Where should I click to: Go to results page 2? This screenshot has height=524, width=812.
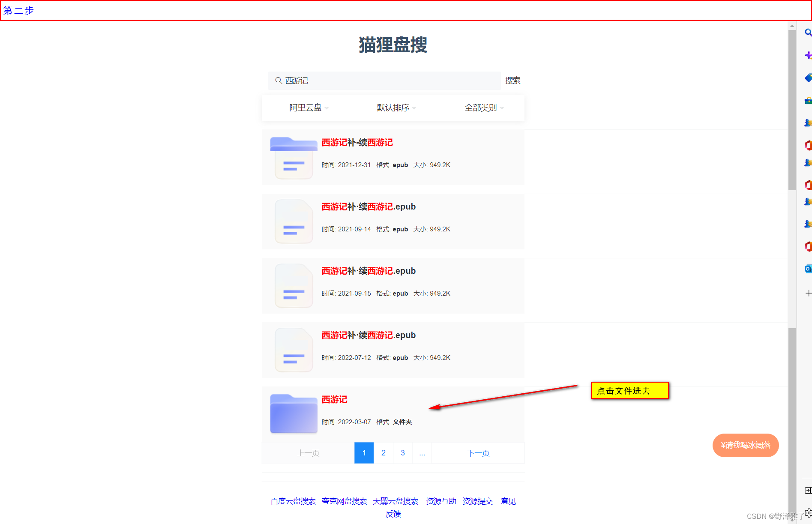[384, 453]
